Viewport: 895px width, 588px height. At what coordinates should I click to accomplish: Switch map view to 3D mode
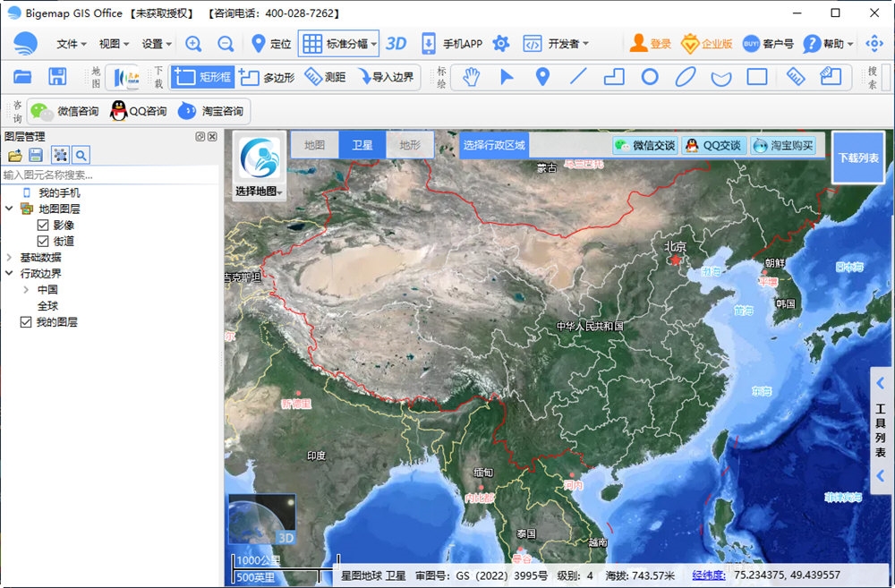(397, 43)
